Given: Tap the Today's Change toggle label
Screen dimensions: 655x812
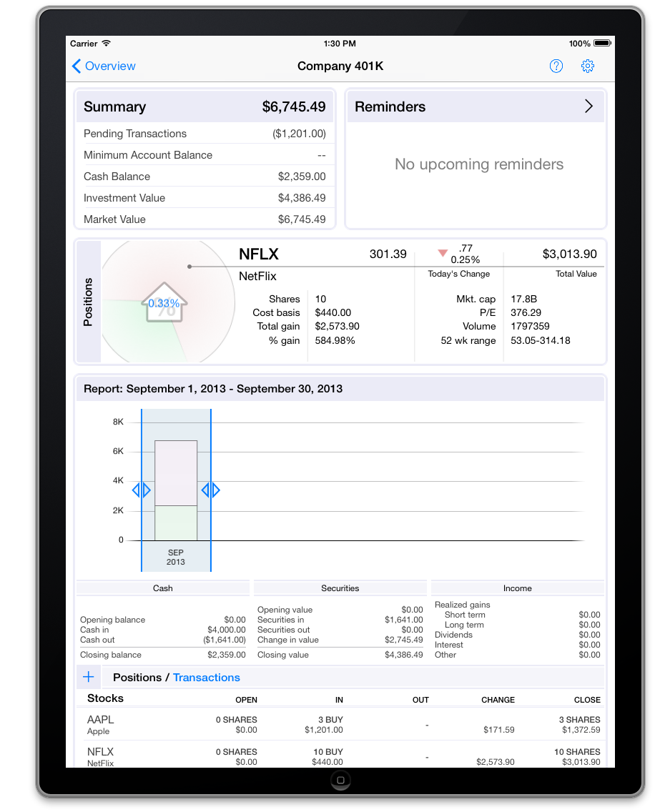Looking at the screenshot, I should pyautogui.click(x=459, y=274).
